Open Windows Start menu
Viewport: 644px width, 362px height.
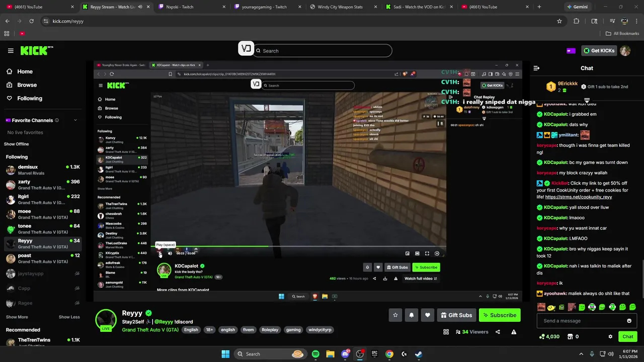225,354
